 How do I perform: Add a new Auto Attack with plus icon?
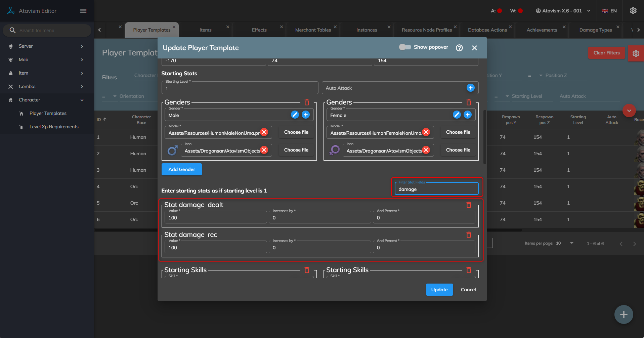[470, 88]
